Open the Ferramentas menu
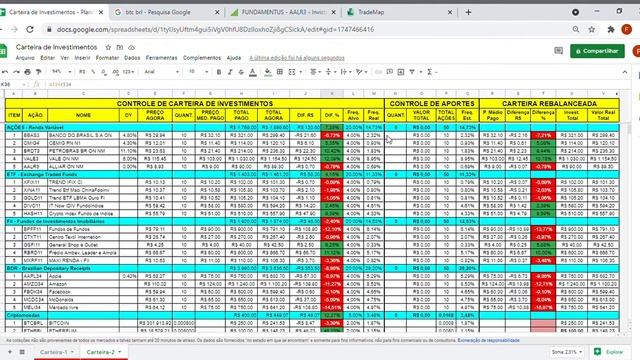The height and width of the screenshot is (360, 640). coord(161,58)
